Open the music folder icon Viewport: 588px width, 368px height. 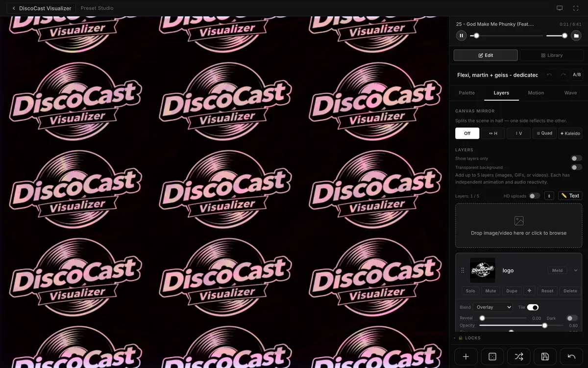[x=577, y=35]
